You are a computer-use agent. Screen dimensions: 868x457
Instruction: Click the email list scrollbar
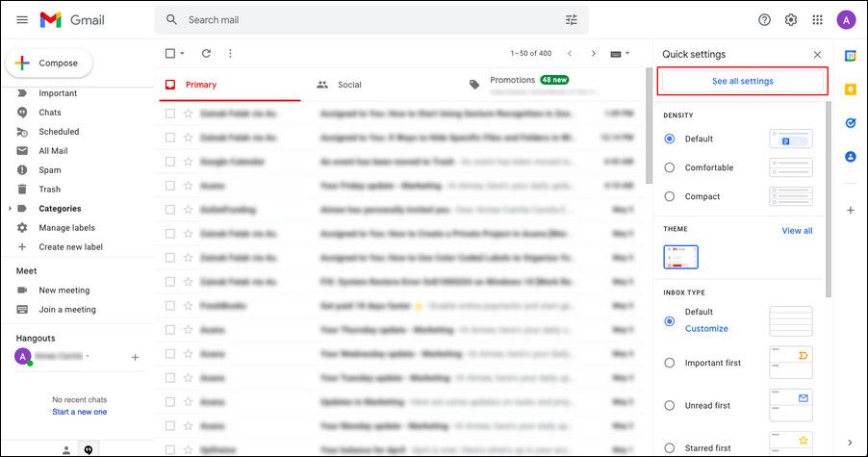pos(650,126)
